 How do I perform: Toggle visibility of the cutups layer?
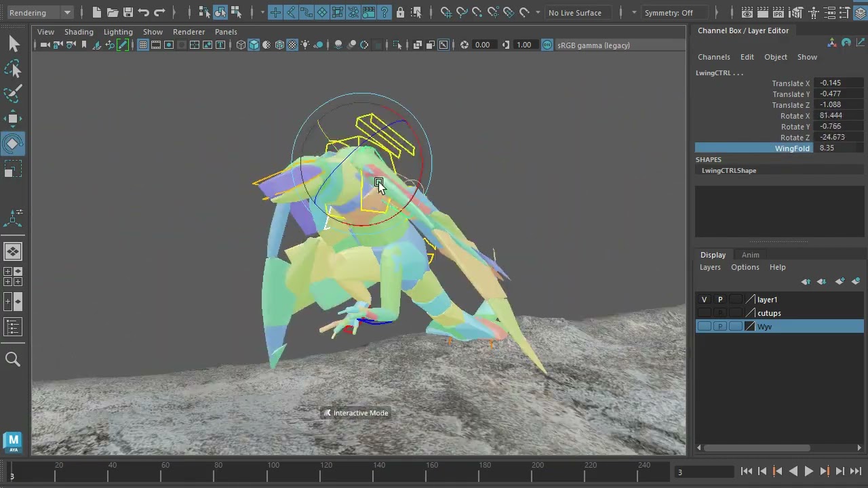(704, 313)
